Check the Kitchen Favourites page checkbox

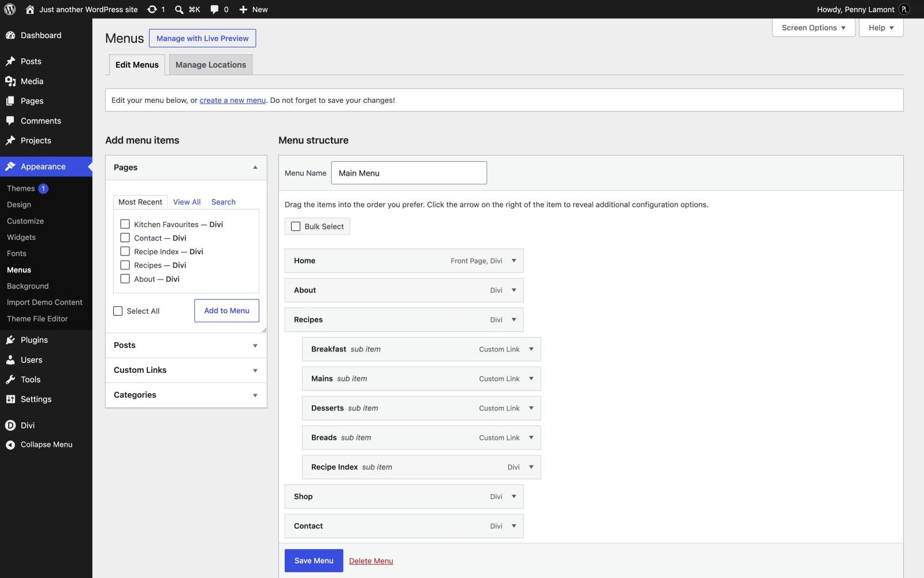[125, 224]
